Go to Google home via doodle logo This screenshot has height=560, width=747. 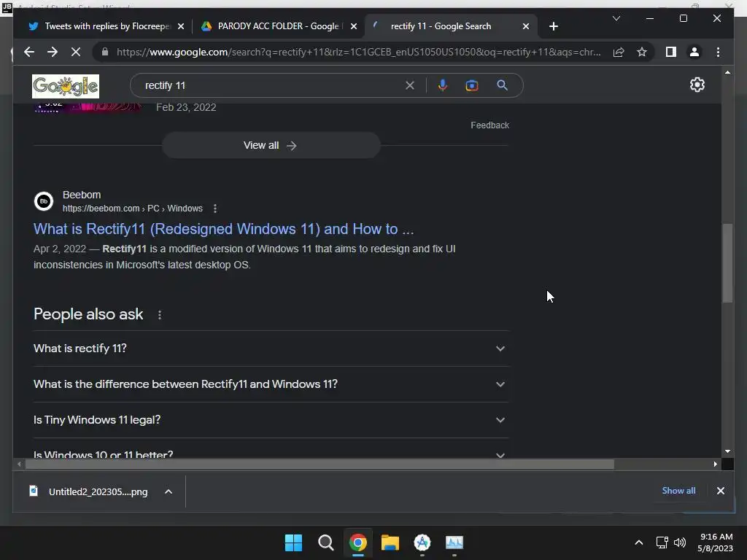pyautogui.click(x=66, y=86)
